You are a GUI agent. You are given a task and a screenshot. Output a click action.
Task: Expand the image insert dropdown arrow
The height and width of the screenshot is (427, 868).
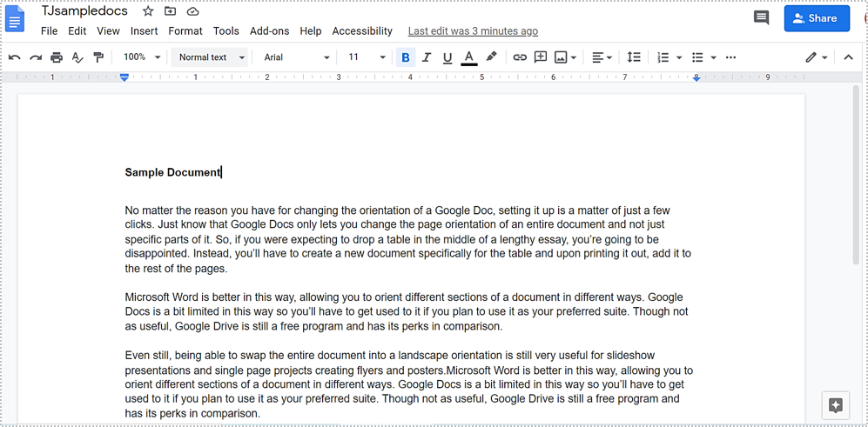574,57
